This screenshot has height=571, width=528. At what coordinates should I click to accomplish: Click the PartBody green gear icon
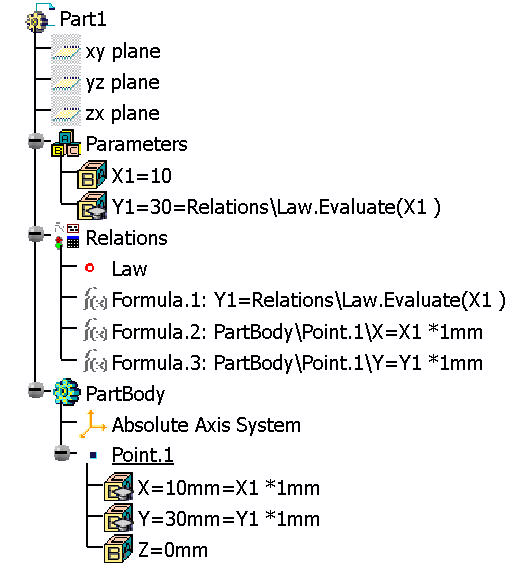click(x=66, y=392)
